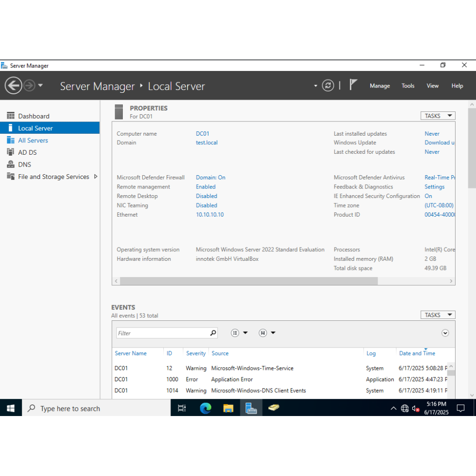Open the Help menu
The height and width of the screenshot is (476, 476).
click(457, 86)
